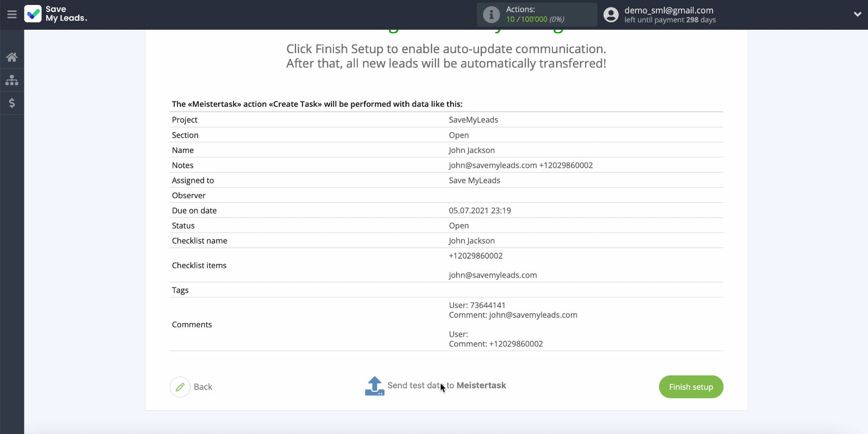Viewport: 868px width, 434px height.
Task: Click the Back pencil icon
Action: 180,387
